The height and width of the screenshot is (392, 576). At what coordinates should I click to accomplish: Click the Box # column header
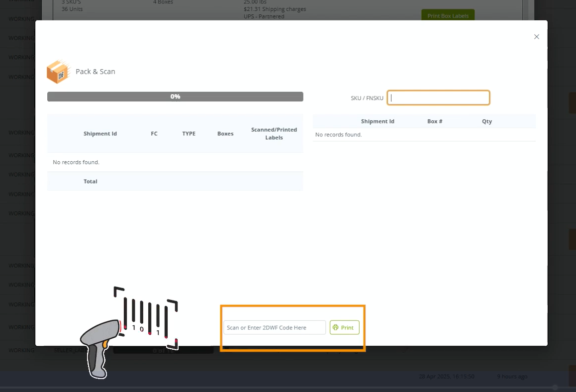pos(435,121)
